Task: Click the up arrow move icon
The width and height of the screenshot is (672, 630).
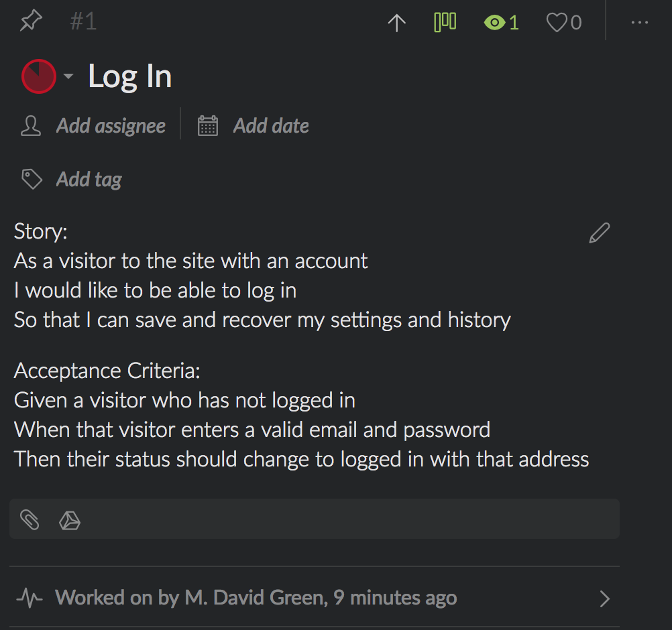Action: pos(397,23)
